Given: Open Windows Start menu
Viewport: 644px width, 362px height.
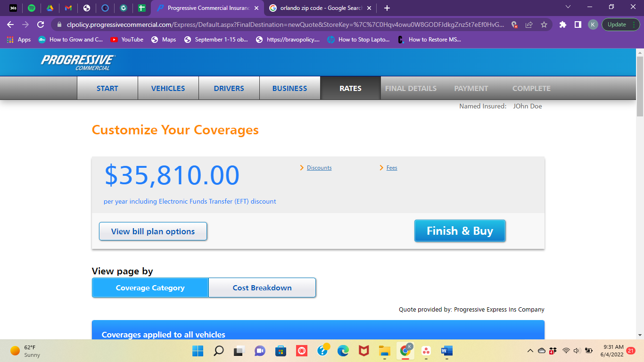Looking at the screenshot, I should [198, 351].
